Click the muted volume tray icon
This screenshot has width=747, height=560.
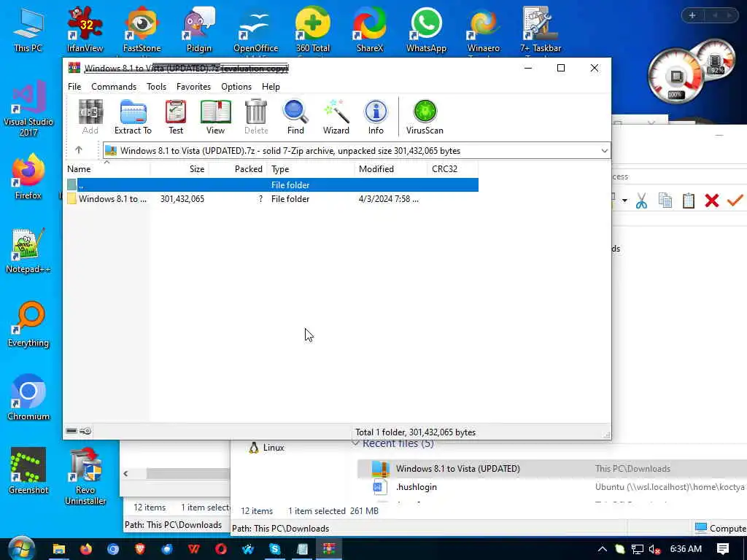coord(655,550)
